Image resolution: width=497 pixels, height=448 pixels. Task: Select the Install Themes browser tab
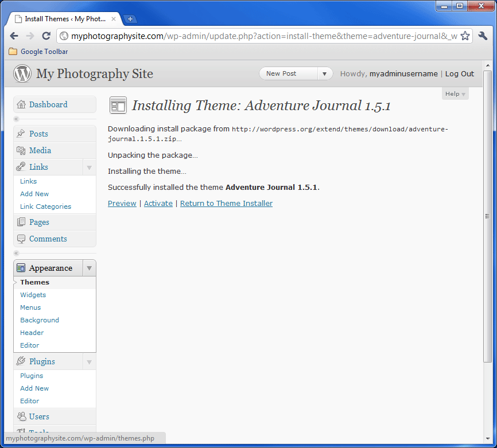pos(65,19)
